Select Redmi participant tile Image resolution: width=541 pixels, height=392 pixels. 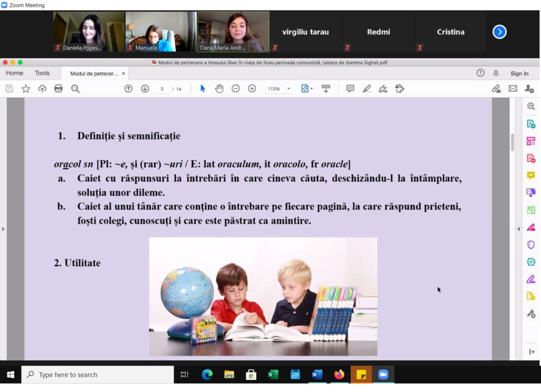pyautogui.click(x=378, y=31)
